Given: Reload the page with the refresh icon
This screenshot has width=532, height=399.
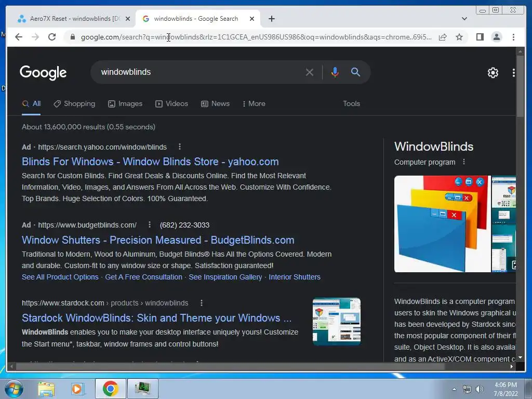Looking at the screenshot, I should [52, 37].
